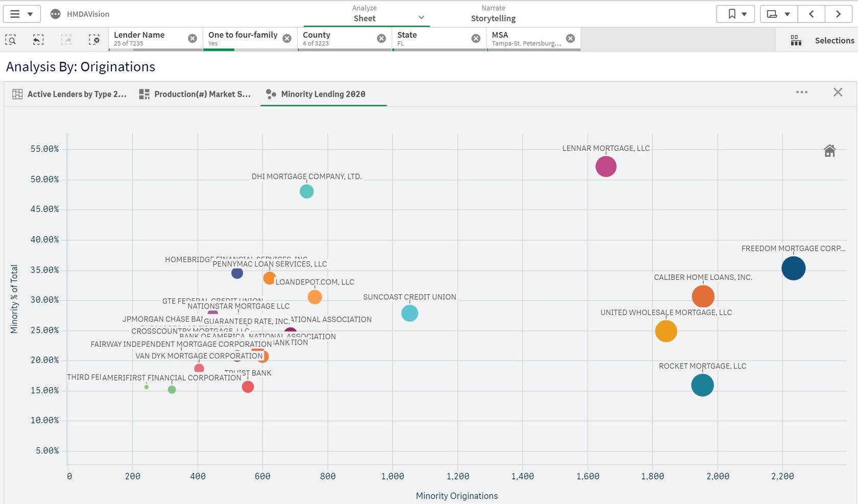
Task: Step back in selections
Action: tap(38, 39)
